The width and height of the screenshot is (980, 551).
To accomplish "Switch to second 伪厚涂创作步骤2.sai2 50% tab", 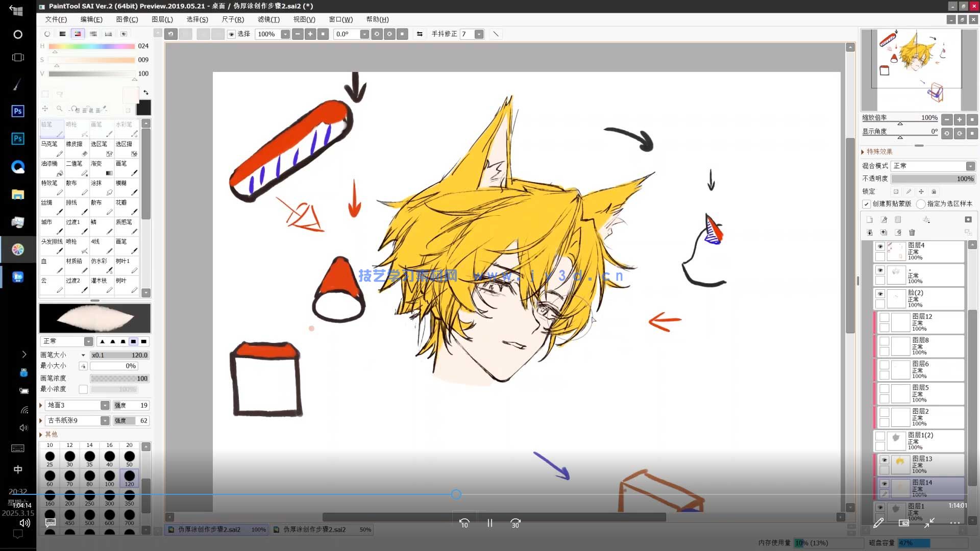I will (x=322, y=530).
